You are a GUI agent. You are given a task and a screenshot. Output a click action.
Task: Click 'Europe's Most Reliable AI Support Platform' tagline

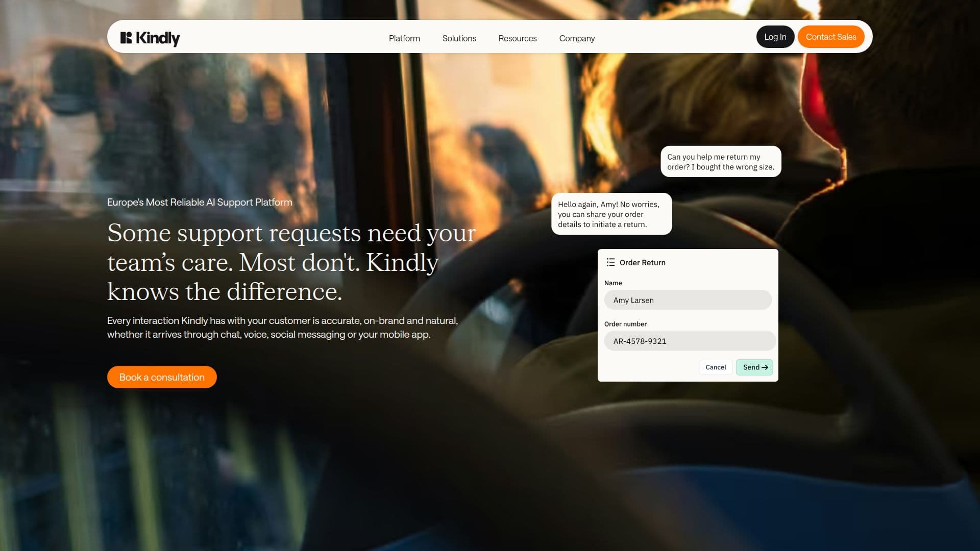coord(200,203)
